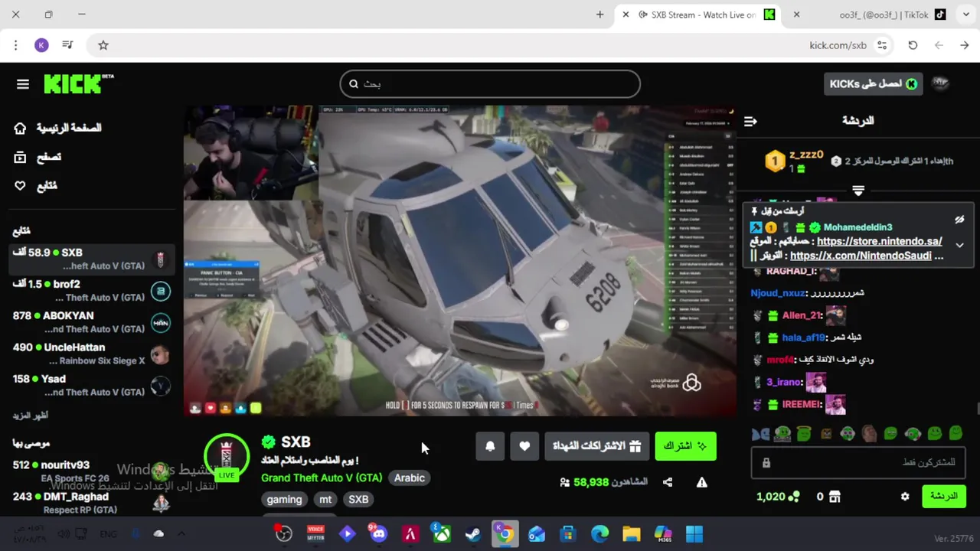Click the chat panel scrollbar
Screen dimensions: 980x551
tap(977, 409)
